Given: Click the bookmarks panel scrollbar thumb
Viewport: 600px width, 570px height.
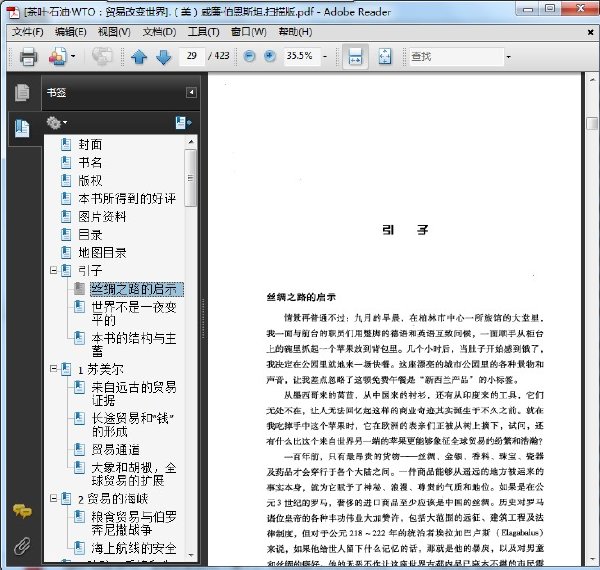Looking at the screenshot, I should (x=191, y=178).
